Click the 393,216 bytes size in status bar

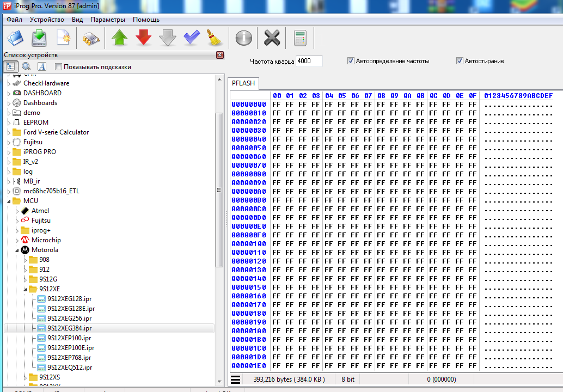289,379
